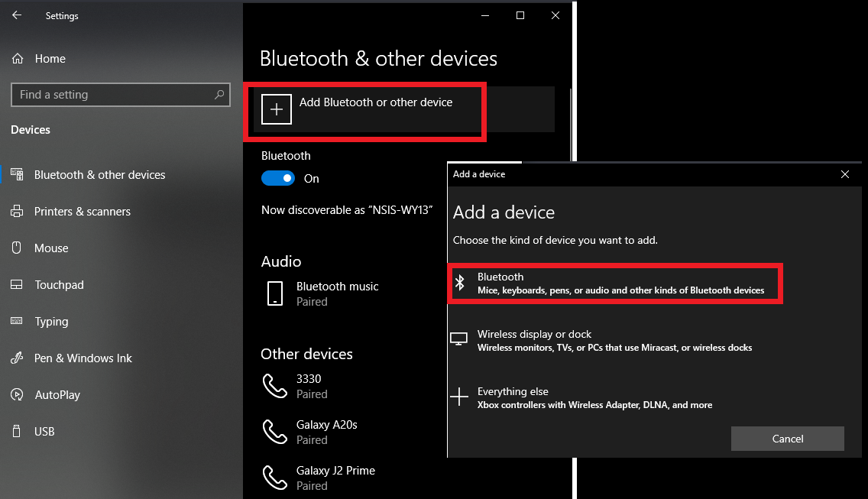The height and width of the screenshot is (499, 868).
Task: Click the search magnifier icon
Action: [219, 95]
